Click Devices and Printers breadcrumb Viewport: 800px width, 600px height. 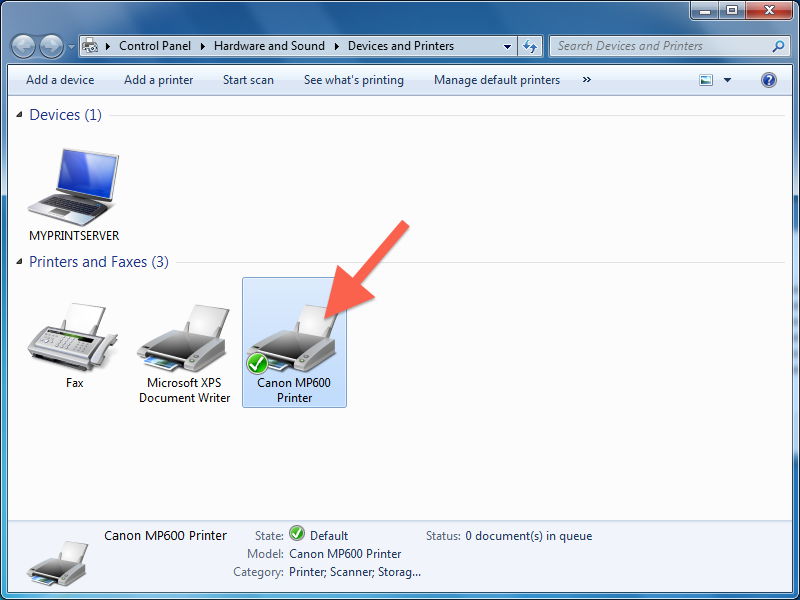401,46
